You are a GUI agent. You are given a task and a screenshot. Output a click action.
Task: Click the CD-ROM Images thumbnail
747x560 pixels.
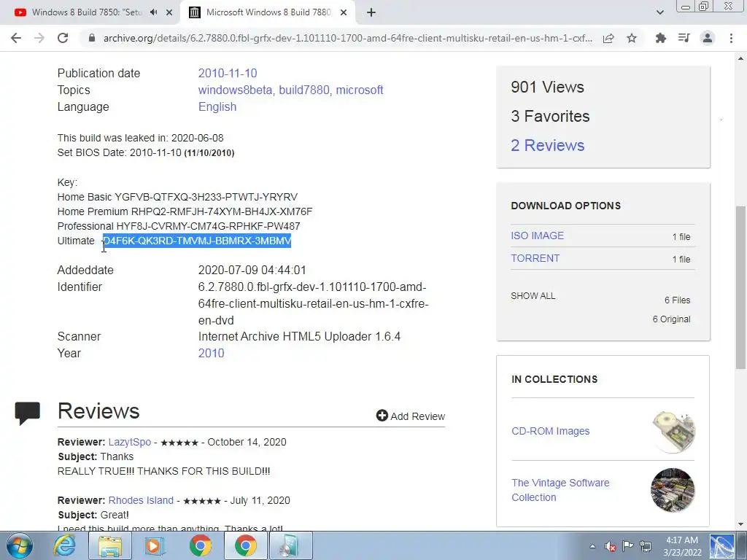click(673, 431)
